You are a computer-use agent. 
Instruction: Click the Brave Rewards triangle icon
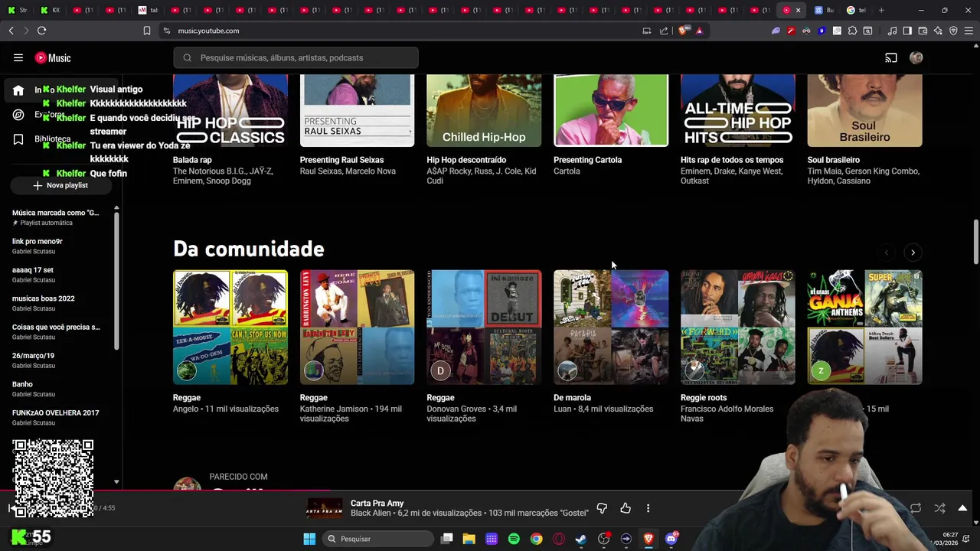[699, 31]
